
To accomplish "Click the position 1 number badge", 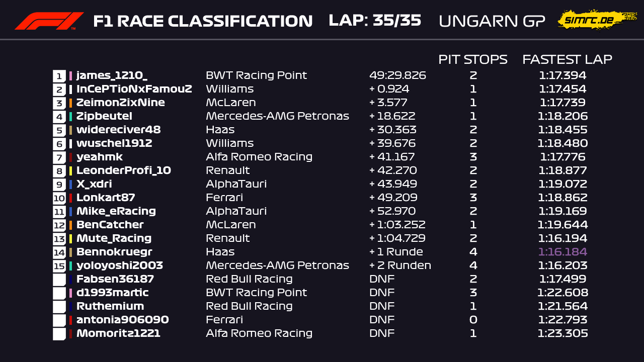I will pos(59,76).
